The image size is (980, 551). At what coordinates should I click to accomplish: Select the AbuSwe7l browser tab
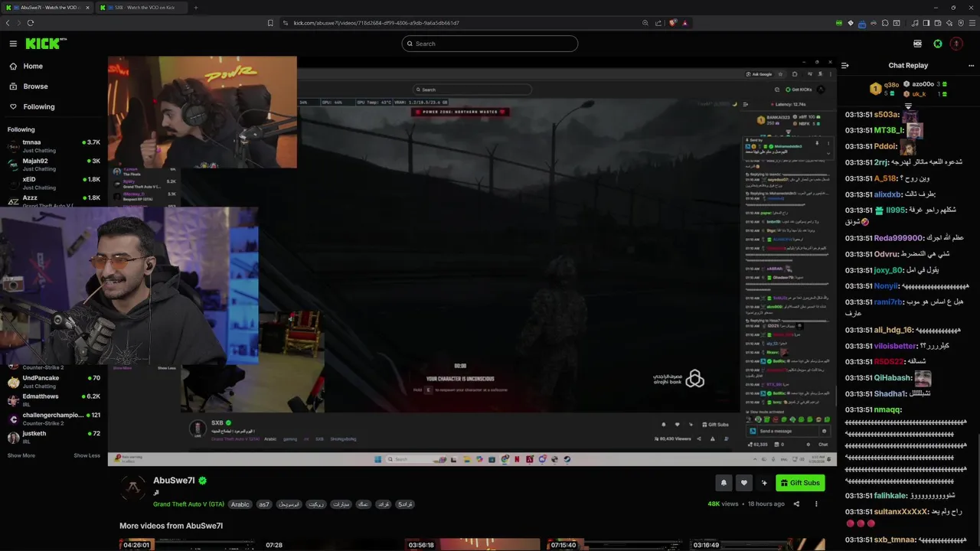pyautogui.click(x=47, y=8)
